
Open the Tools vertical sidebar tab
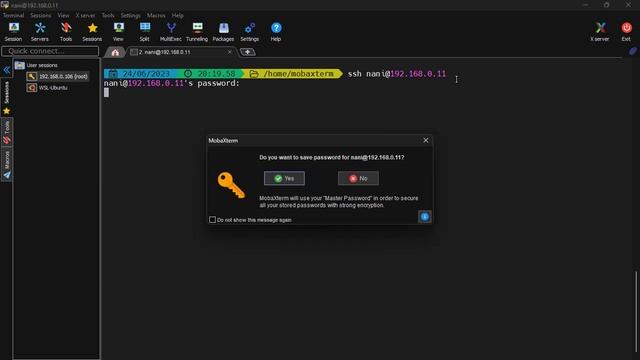[7, 132]
